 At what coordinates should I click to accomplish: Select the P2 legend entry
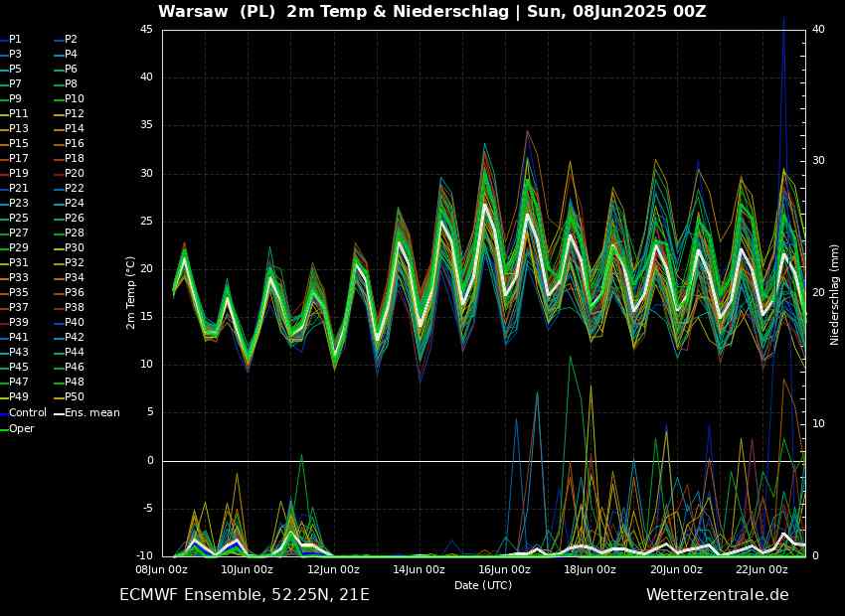pyautogui.click(x=67, y=40)
